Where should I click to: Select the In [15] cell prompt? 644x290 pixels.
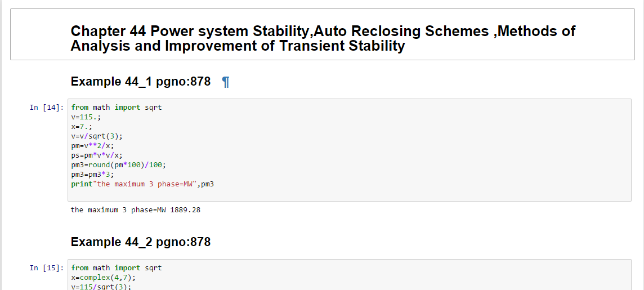click(x=47, y=268)
